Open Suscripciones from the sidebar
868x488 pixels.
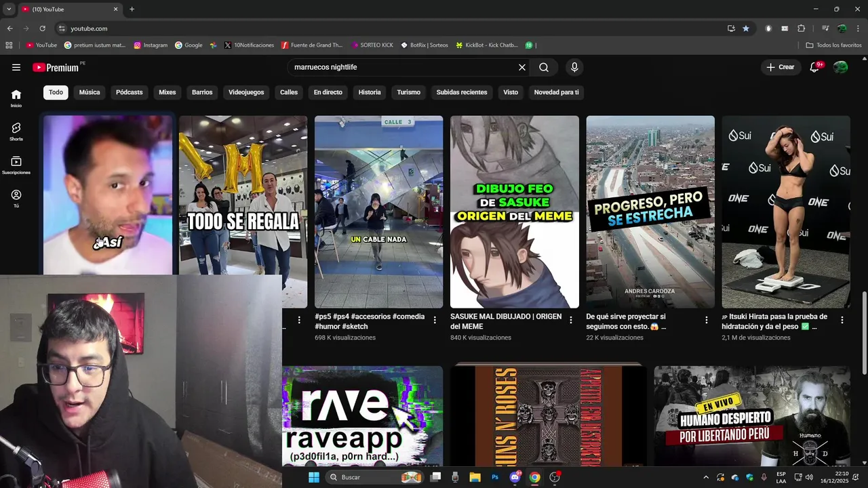[x=16, y=165]
